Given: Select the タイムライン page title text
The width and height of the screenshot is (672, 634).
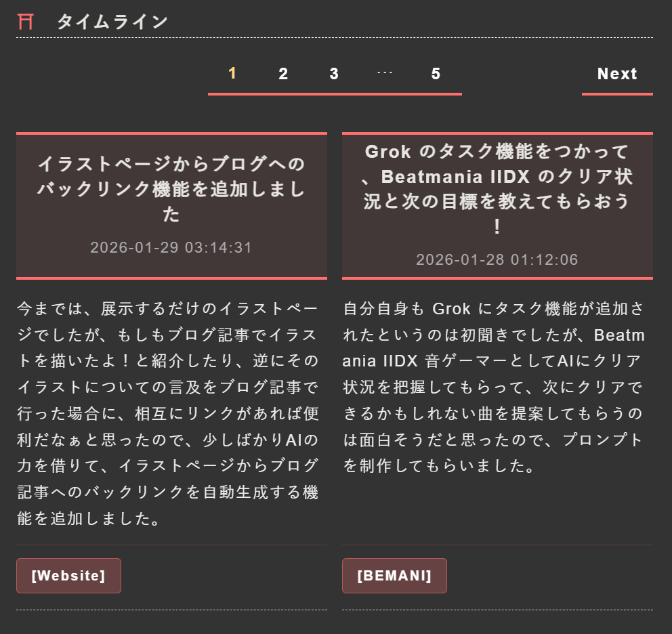Looking at the screenshot, I should click(112, 21).
